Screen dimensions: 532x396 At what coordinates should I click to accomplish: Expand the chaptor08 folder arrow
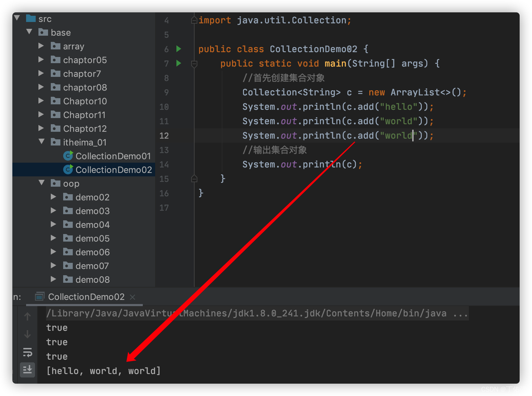pos(41,87)
